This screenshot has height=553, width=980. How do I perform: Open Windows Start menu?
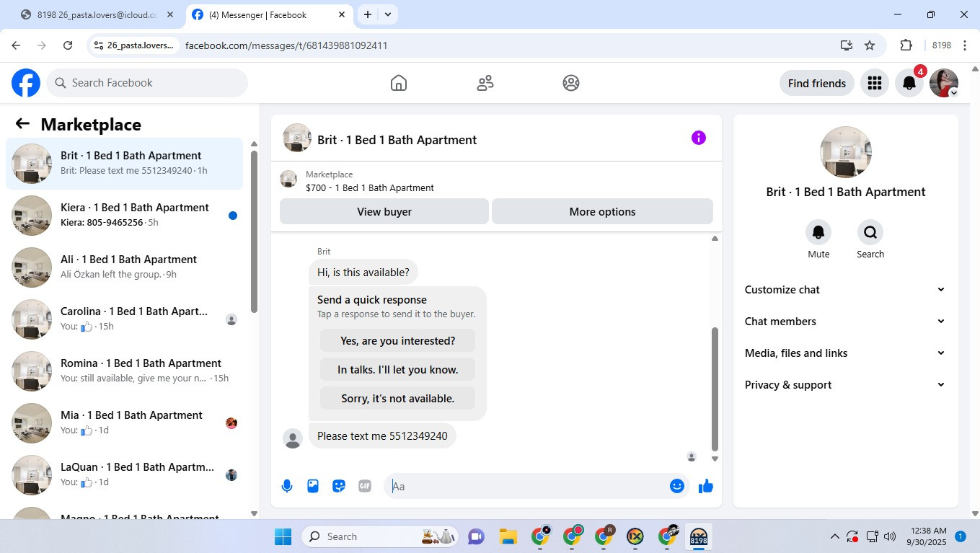283,536
